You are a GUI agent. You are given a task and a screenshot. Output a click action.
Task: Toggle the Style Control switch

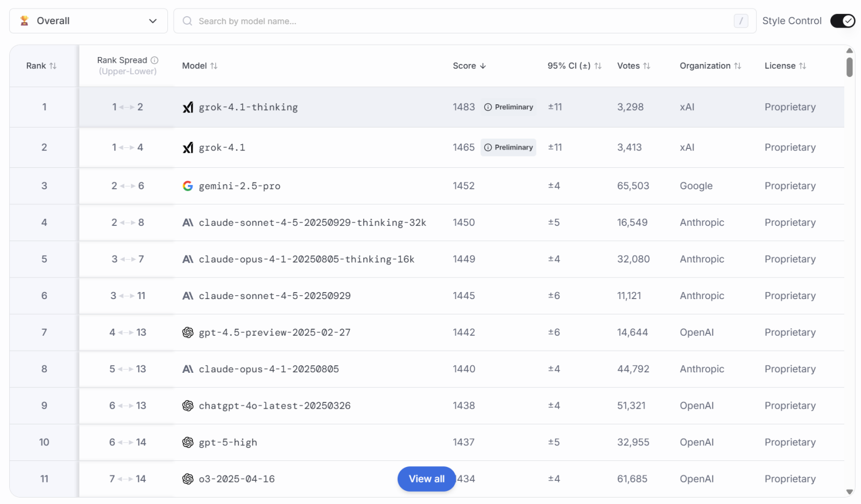click(842, 21)
